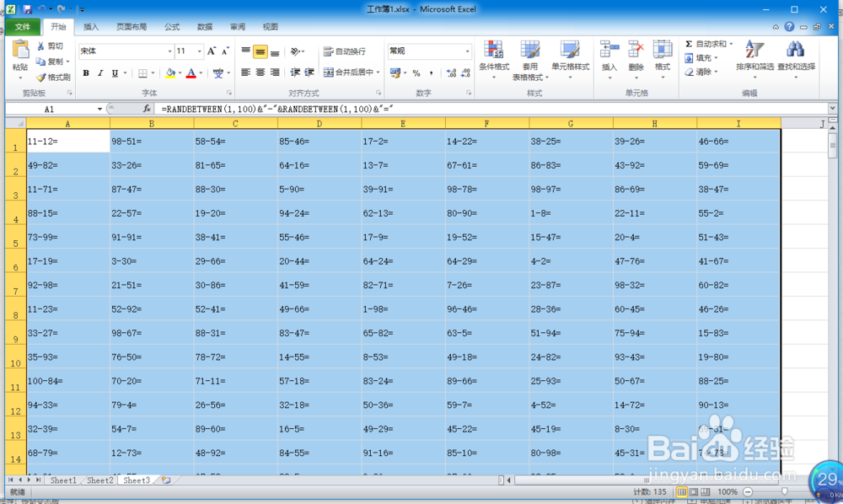Click the zoom slider handle
Image resolution: width=843 pixels, height=504 pixels.
(784, 492)
